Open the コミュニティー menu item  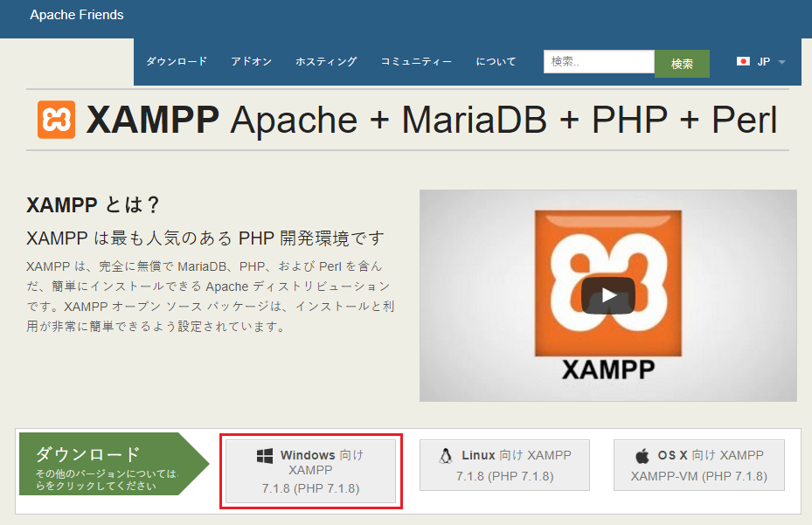tap(416, 61)
